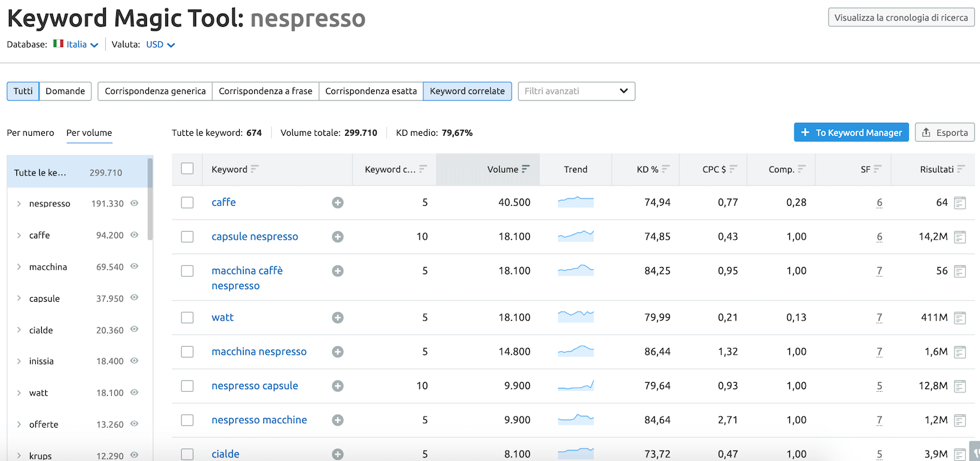Open the nespresso capsule keyword link

tap(255, 386)
